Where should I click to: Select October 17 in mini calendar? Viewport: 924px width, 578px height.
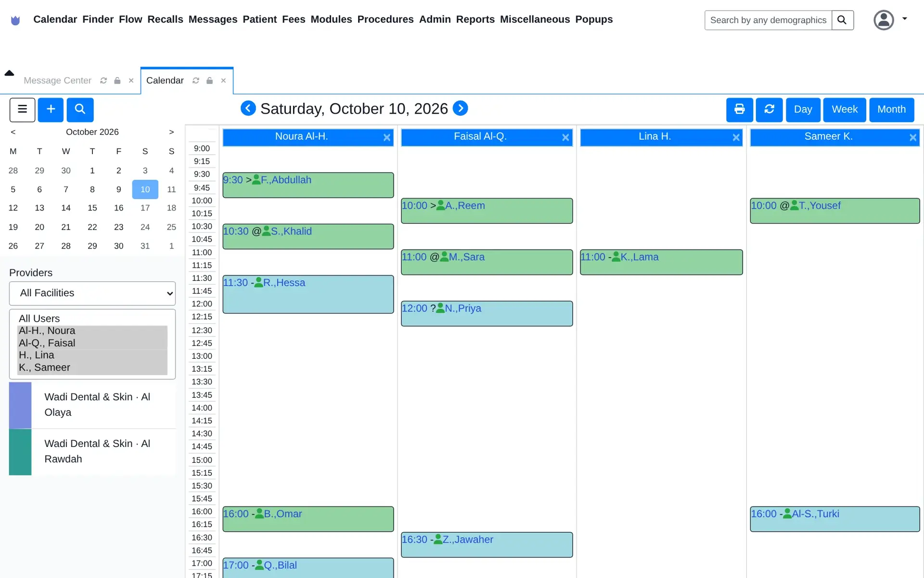click(x=145, y=208)
